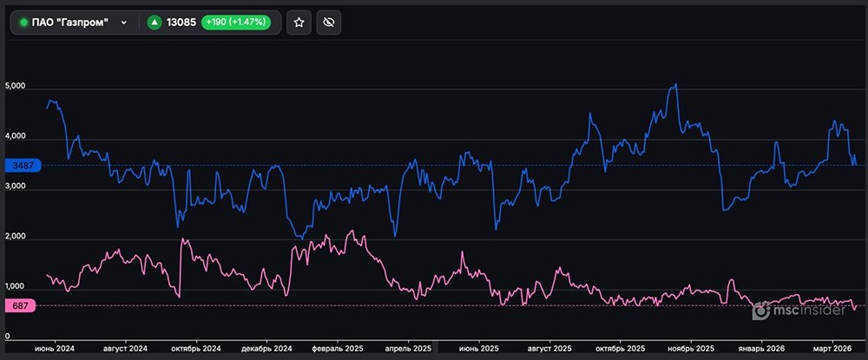Click the green up-triangle trend icon

(x=155, y=23)
